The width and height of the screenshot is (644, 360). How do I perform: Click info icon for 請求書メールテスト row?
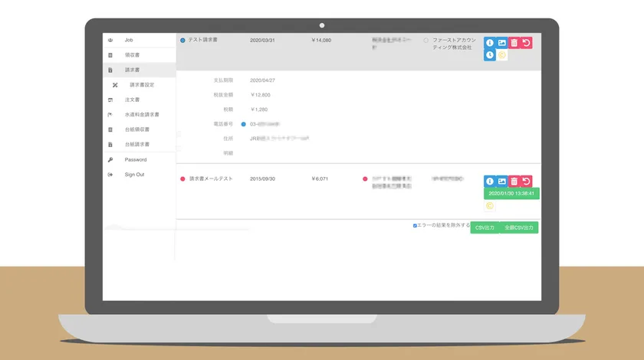coord(489,181)
